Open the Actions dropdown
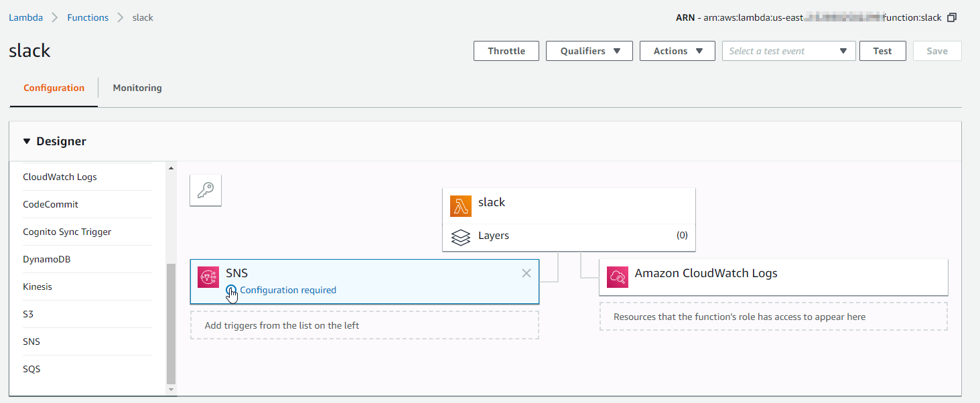This screenshot has height=403, width=980. click(678, 51)
